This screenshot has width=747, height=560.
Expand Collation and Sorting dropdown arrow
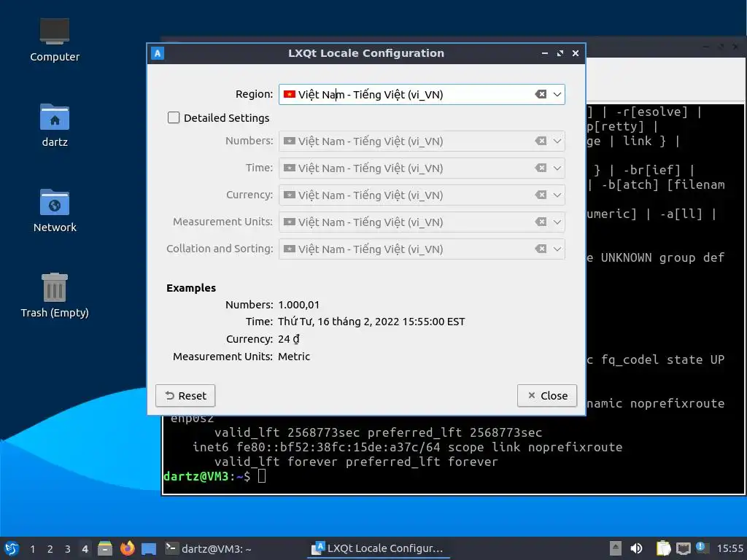(x=557, y=249)
